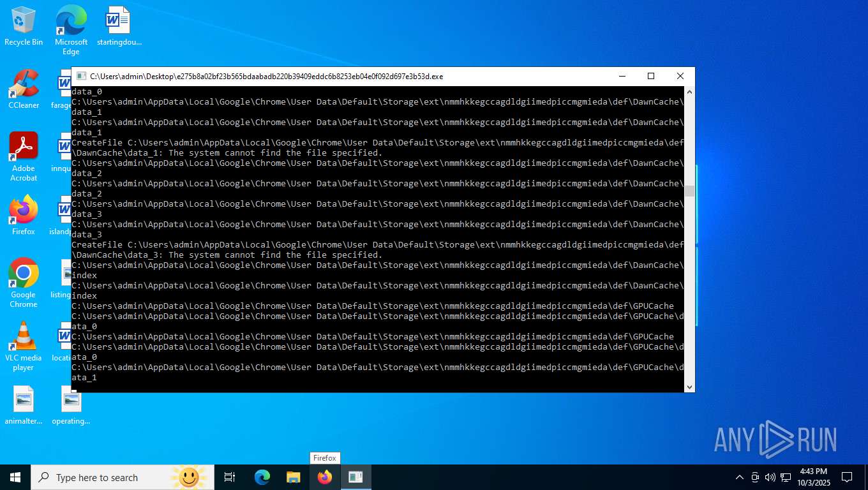
Task: Show hidden system tray icons
Action: [x=740, y=477]
